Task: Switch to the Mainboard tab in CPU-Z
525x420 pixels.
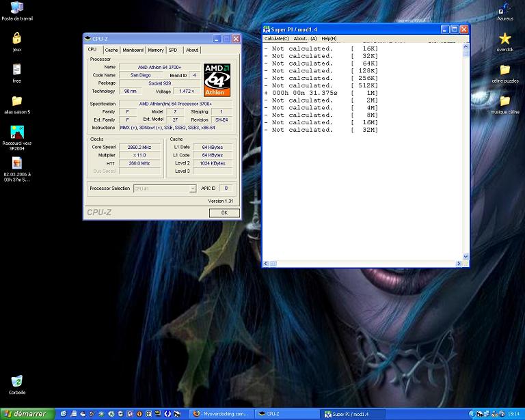Action: [133, 50]
